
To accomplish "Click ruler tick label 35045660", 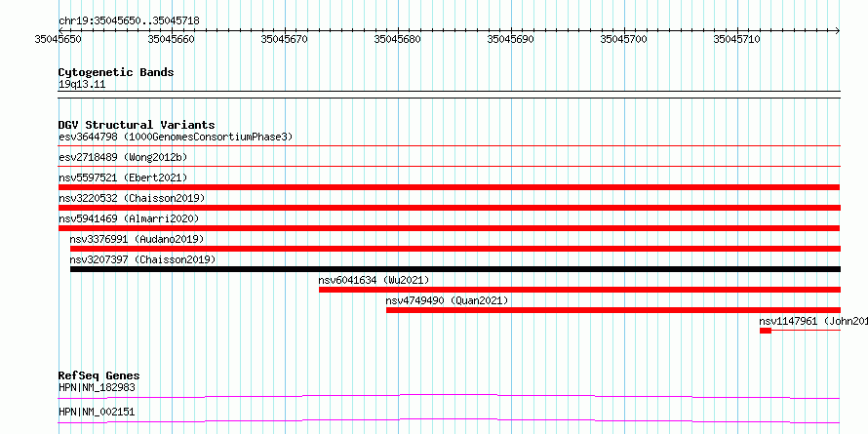I will [172, 39].
